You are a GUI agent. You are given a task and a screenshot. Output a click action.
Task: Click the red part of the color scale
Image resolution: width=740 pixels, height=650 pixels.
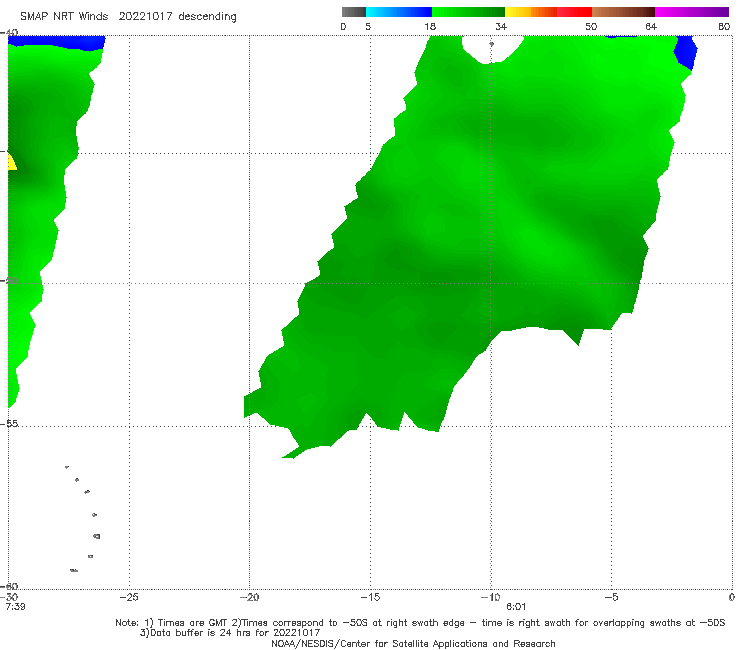[574, 12]
